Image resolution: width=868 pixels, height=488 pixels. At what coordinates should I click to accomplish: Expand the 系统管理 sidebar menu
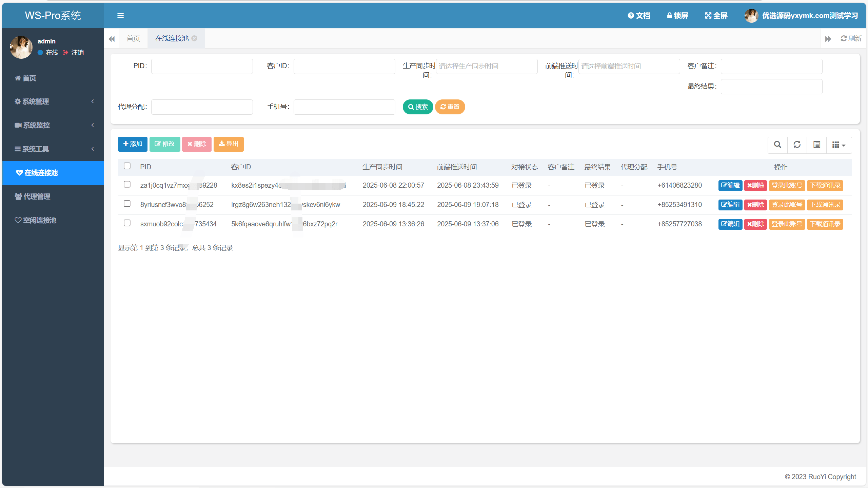click(53, 101)
